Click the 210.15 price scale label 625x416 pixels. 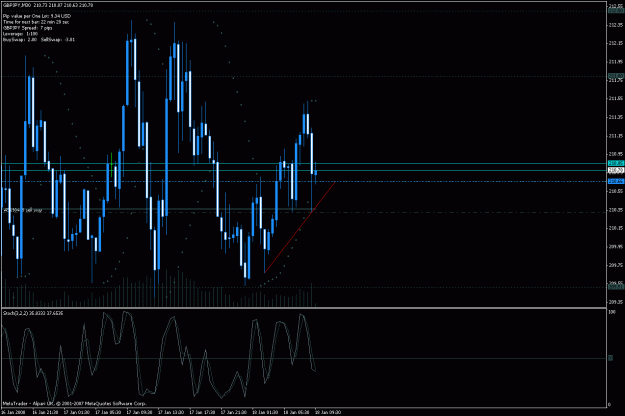click(616, 228)
